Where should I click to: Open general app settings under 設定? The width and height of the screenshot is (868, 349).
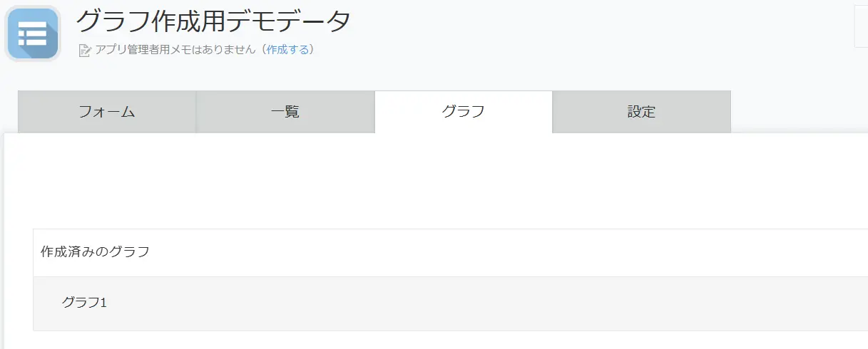click(641, 112)
